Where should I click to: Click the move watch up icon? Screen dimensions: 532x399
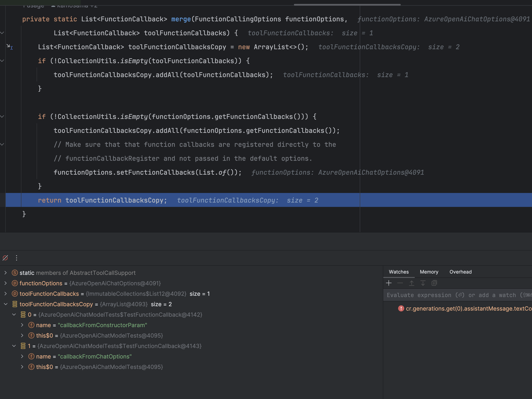[411, 283]
